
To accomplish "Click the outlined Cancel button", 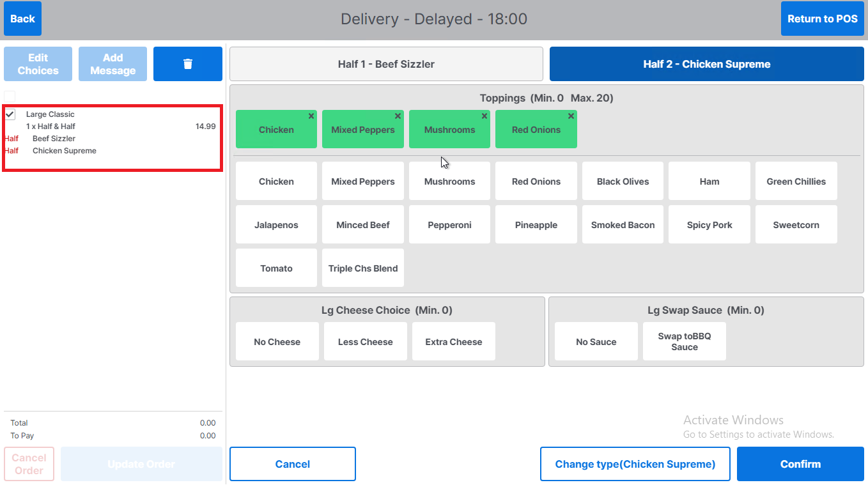I will coord(292,465).
